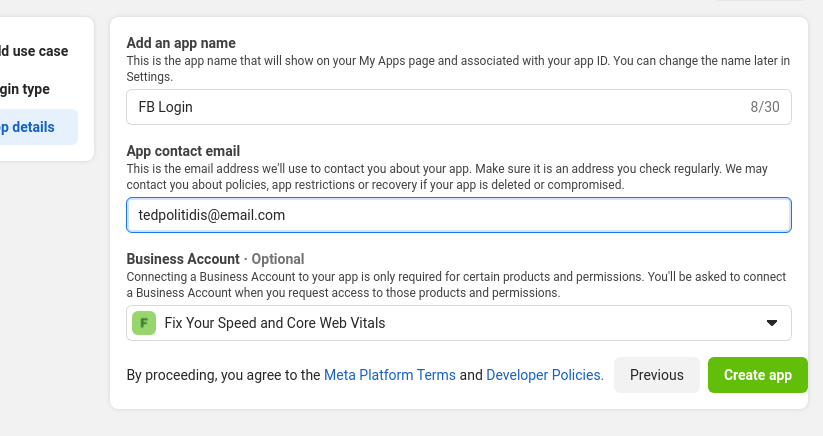Click the green F business account icon
The width and height of the screenshot is (823, 436).
pos(144,323)
